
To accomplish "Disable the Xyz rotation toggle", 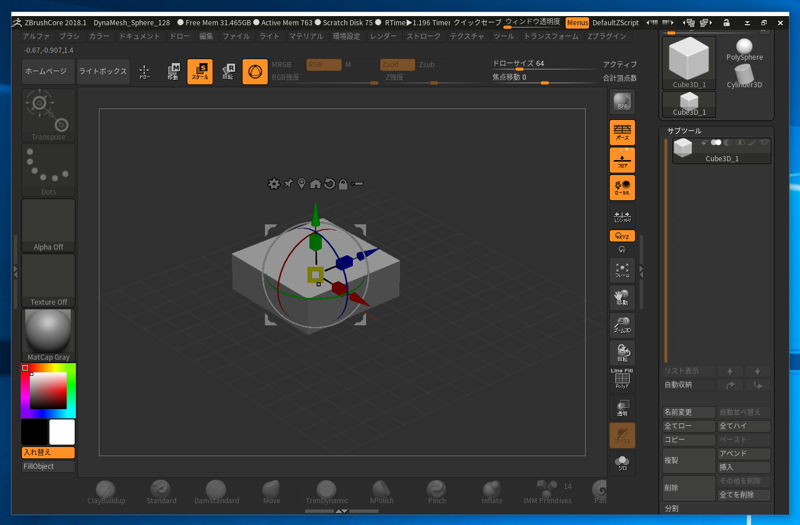I will [x=622, y=236].
